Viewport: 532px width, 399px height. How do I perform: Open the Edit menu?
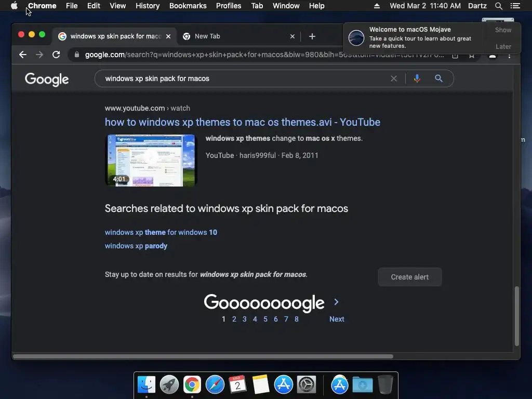[94, 6]
